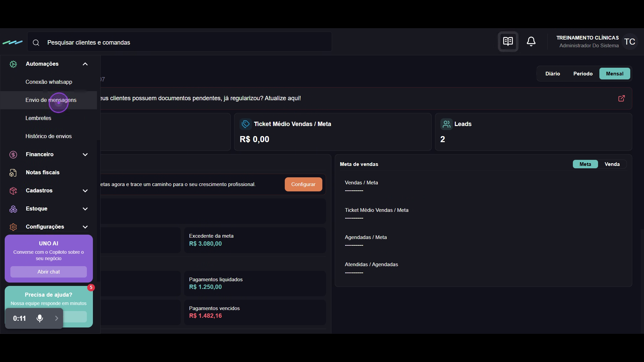Open the guide book icon
The image size is (644, 362).
[x=508, y=42]
